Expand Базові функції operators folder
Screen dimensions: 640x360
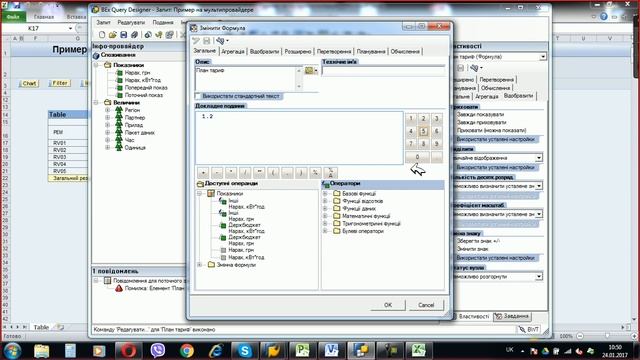[325, 193]
